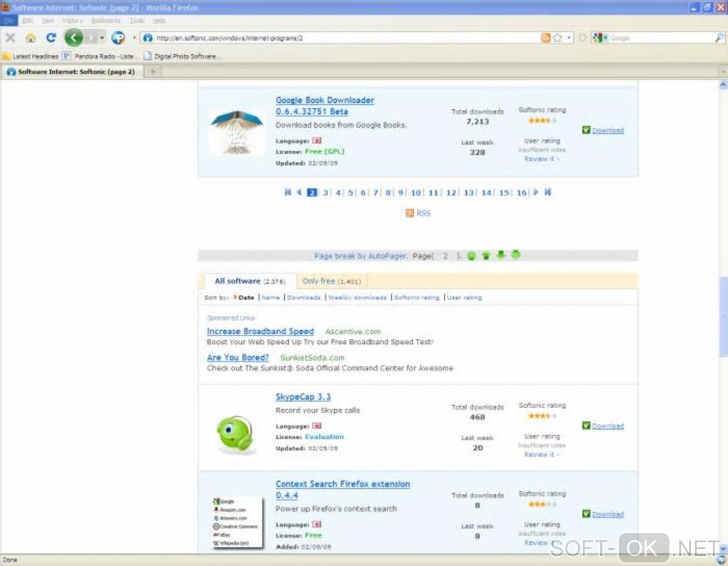Open the Tools menu
The image size is (728, 566).
pos(137,21)
